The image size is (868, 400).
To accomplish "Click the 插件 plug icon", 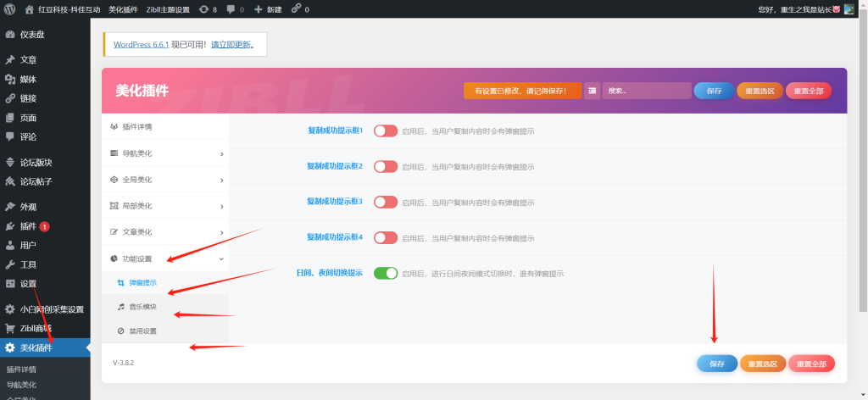I will [x=10, y=226].
